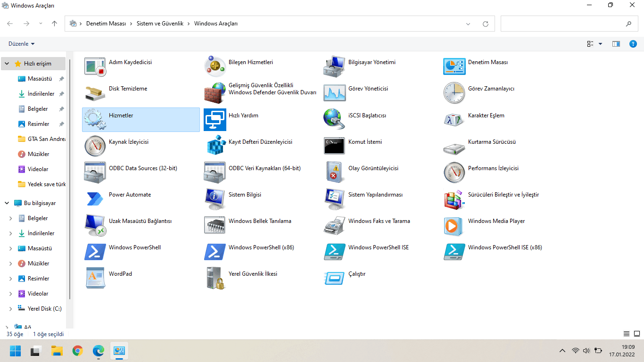The height and width of the screenshot is (362, 644).
Task: Select Performans İzleyicisi icon
Action: 454,172
